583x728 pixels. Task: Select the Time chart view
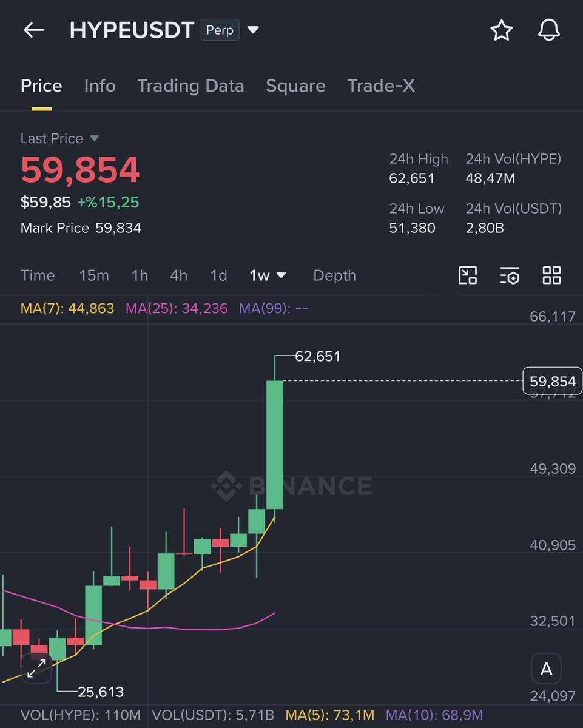pos(38,275)
